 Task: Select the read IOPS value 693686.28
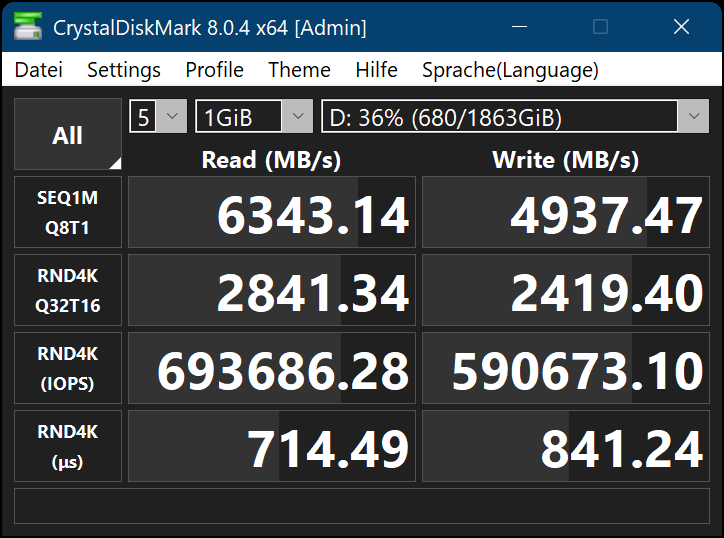(272, 368)
